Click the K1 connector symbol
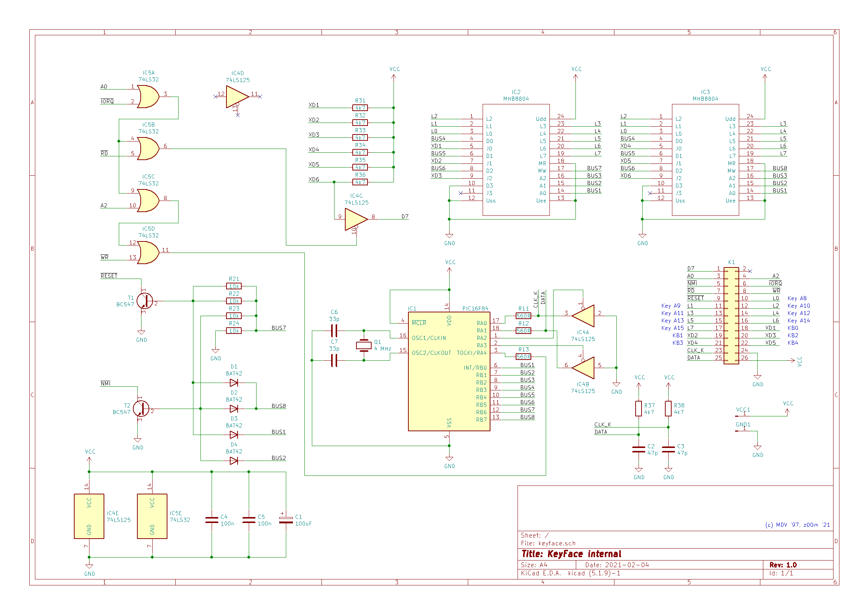The height and width of the screenshot is (614, 868). point(731,316)
